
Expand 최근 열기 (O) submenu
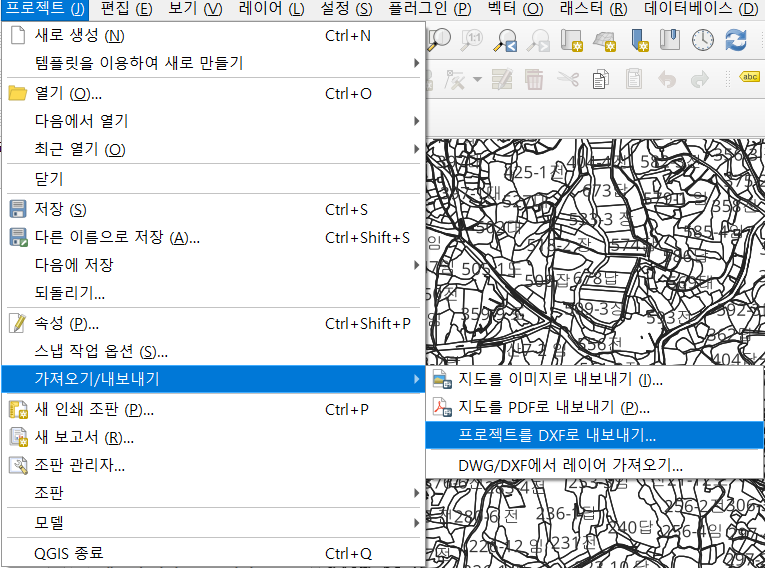coord(214,149)
